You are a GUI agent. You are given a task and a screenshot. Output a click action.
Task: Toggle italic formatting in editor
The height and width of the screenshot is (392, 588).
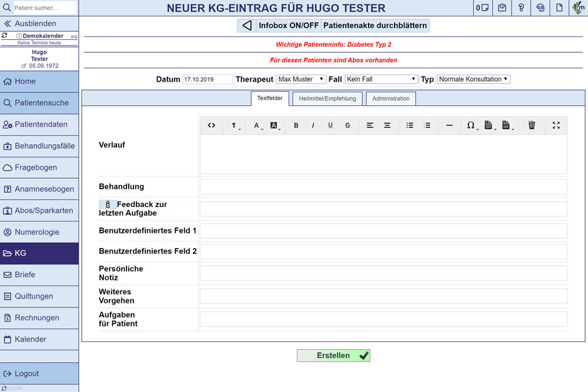point(313,125)
